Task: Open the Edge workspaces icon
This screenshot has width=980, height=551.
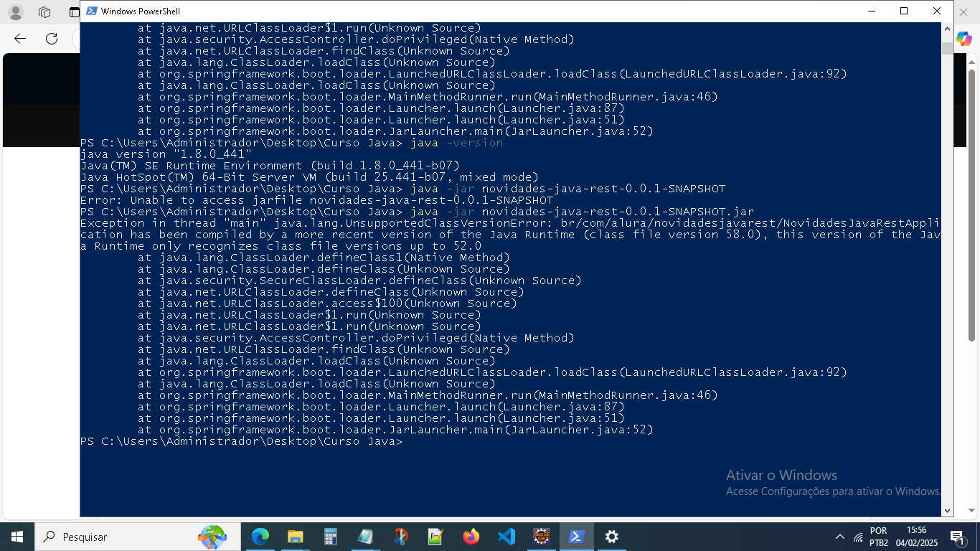Action: tap(44, 12)
